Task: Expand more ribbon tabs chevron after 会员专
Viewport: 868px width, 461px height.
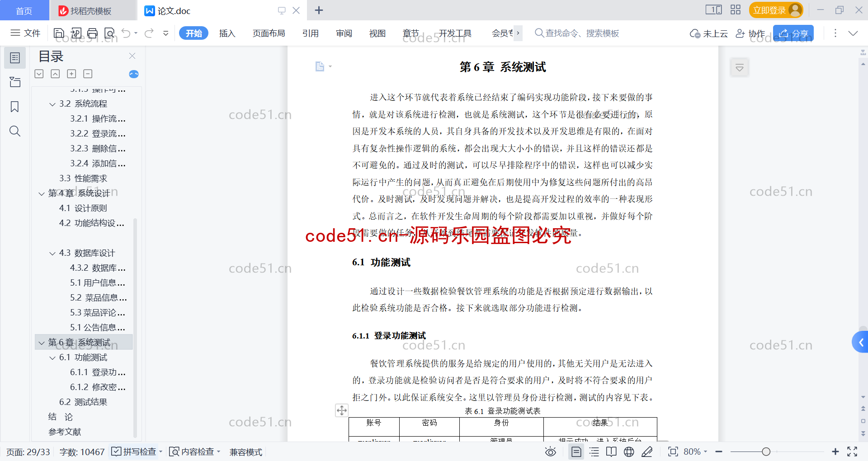Action: click(x=518, y=33)
